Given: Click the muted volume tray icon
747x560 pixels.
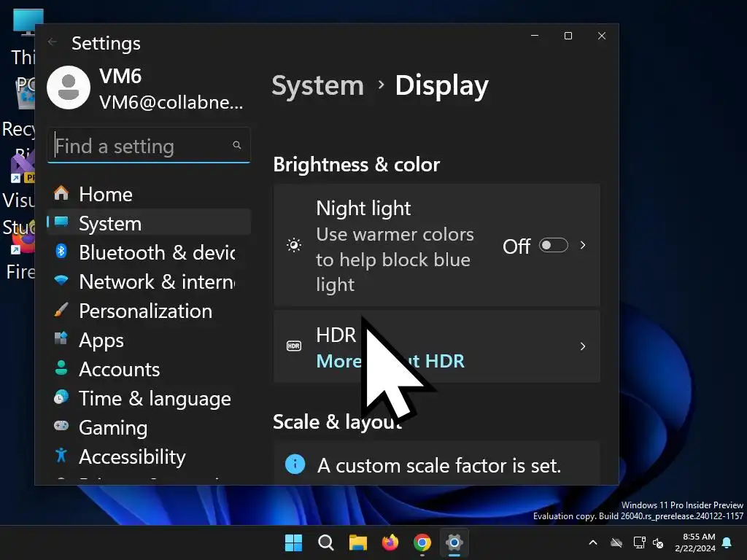Looking at the screenshot, I should click(x=658, y=542).
